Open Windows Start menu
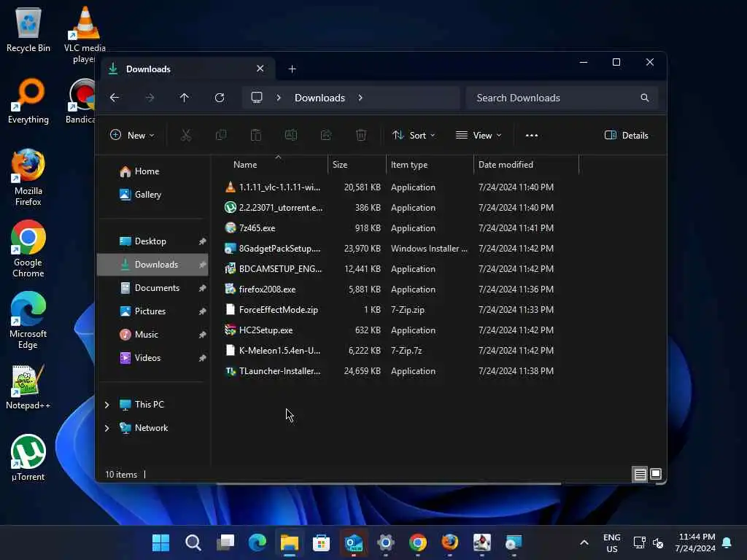The image size is (747, 560). point(160,542)
